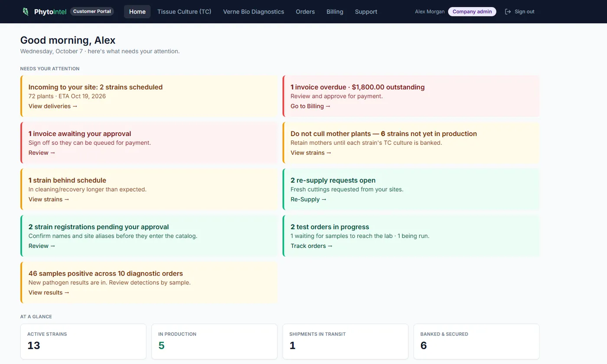This screenshot has height=364, width=607.
Task: Follow the View deliveries link
Action: pyautogui.click(x=53, y=106)
